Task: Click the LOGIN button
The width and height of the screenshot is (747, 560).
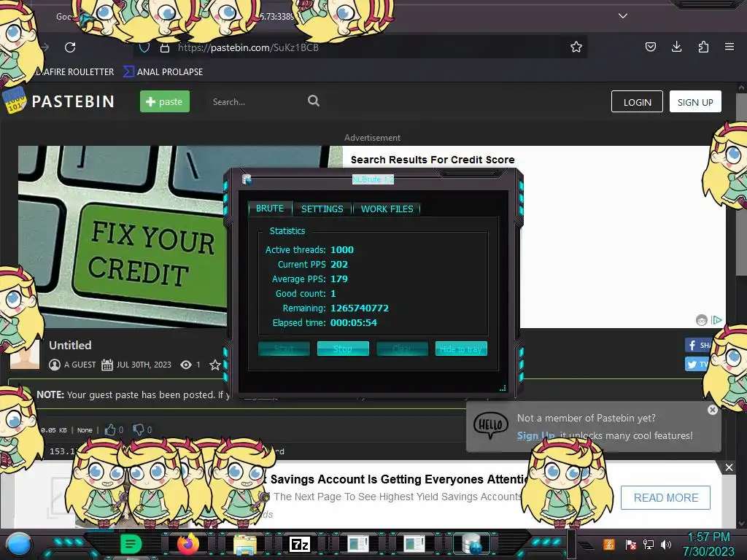Action: tap(637, 102)
